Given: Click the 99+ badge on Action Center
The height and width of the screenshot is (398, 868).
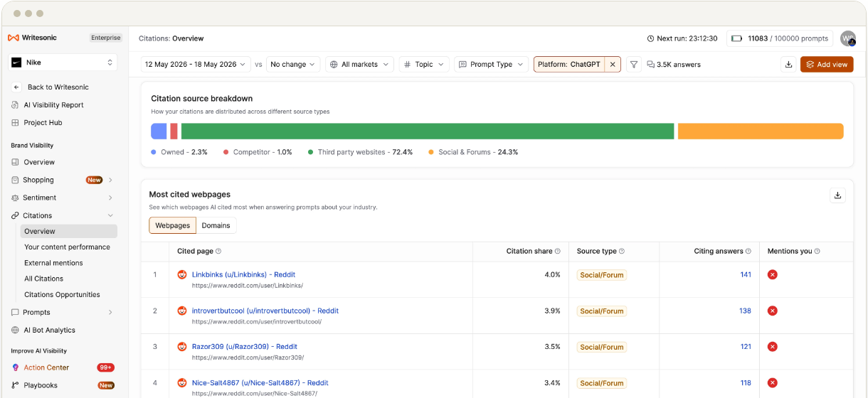Looking at the screenshot, I should click(105, 367).
